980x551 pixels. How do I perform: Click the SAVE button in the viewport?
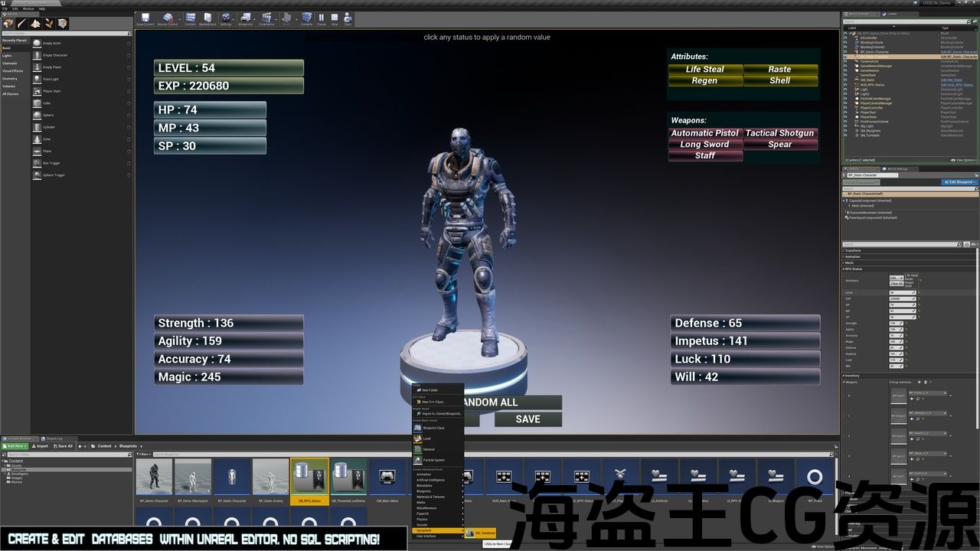click(528, 419)
